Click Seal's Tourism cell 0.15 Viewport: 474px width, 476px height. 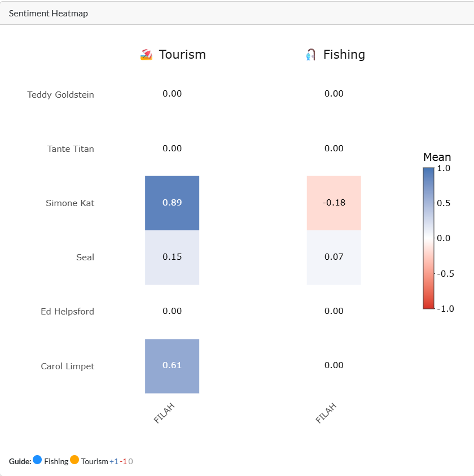point(172,257)
